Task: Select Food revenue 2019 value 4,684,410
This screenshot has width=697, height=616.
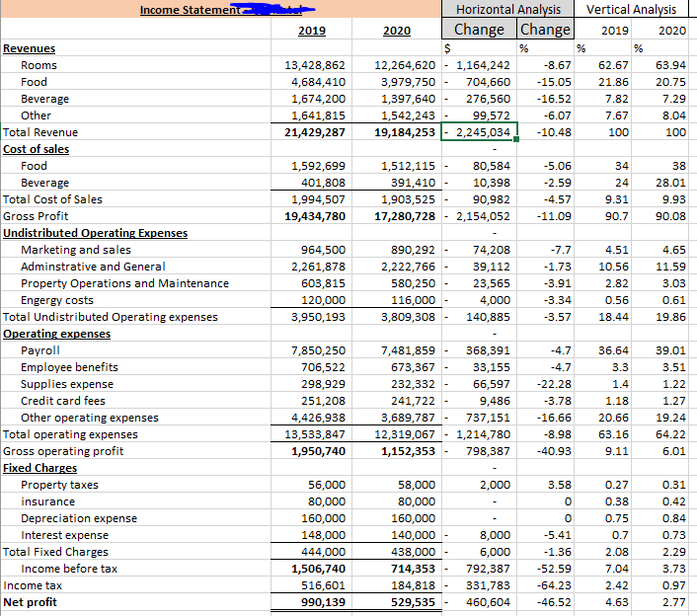Action: 318,82
